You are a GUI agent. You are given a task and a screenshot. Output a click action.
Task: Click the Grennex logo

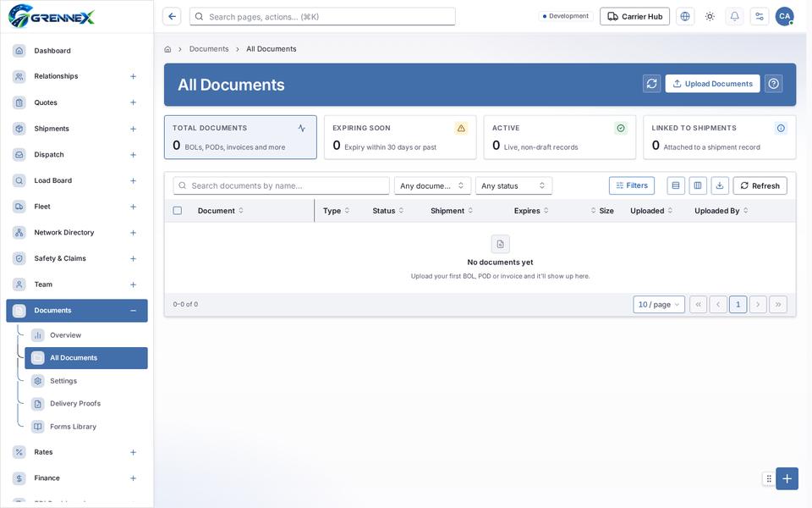(x=52, y=16)
